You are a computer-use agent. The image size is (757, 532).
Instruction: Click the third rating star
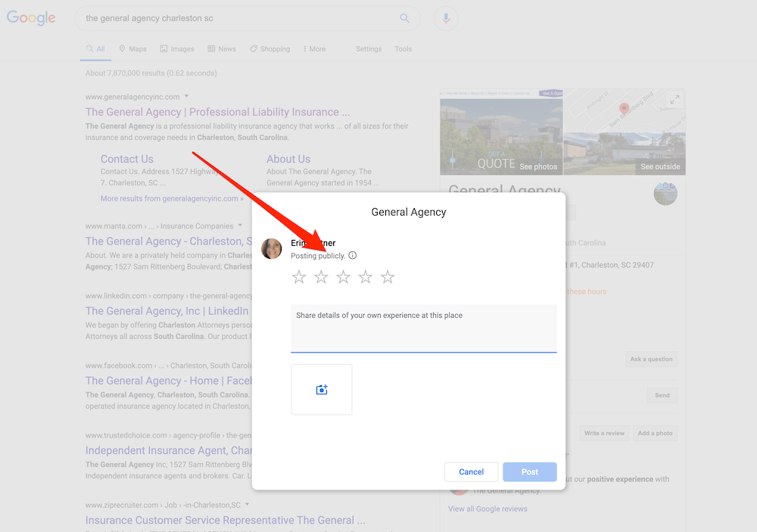(343, 277)
